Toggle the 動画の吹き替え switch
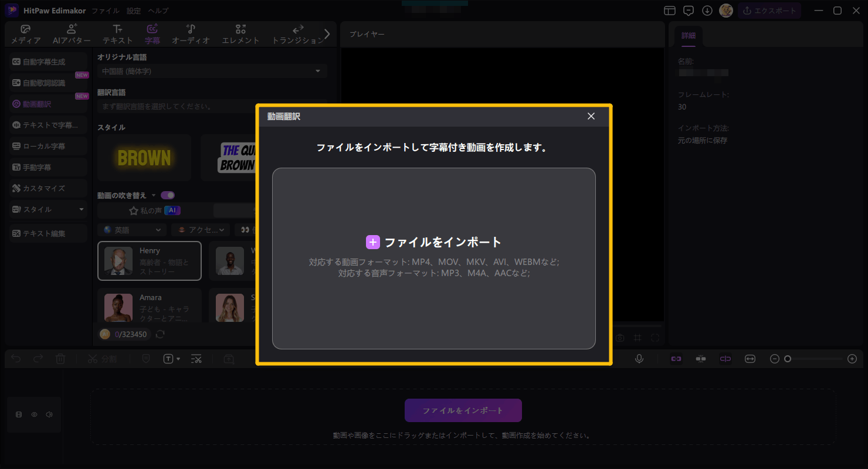Viewport: 868px width, 469px height. coord(168,195)
